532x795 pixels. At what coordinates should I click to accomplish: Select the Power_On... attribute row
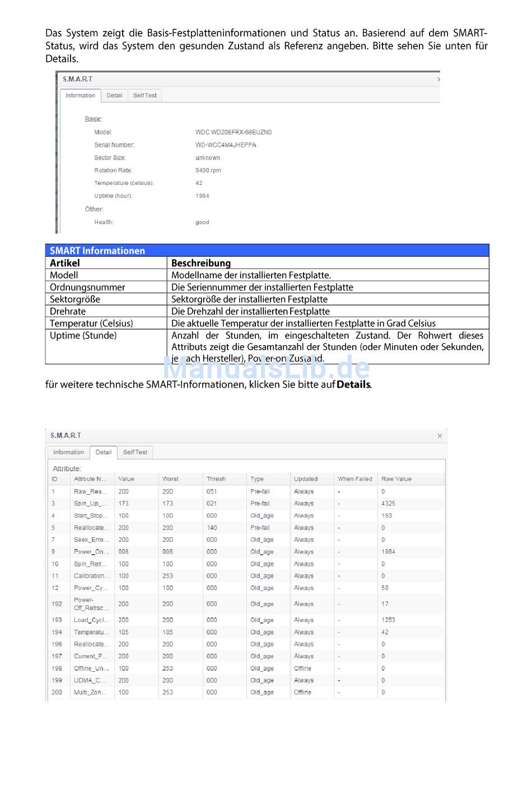pyautogui.click(x=246, y=552)
